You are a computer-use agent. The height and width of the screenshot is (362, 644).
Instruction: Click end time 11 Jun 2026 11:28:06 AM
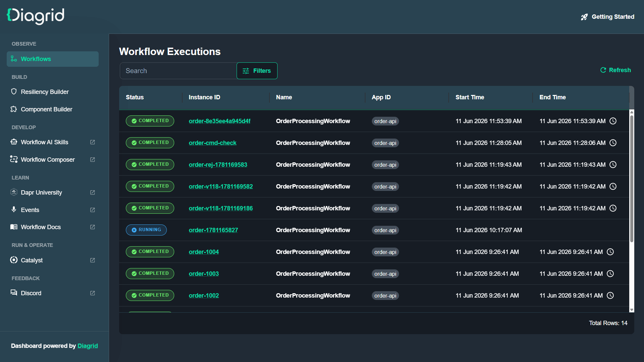[573, 143]
